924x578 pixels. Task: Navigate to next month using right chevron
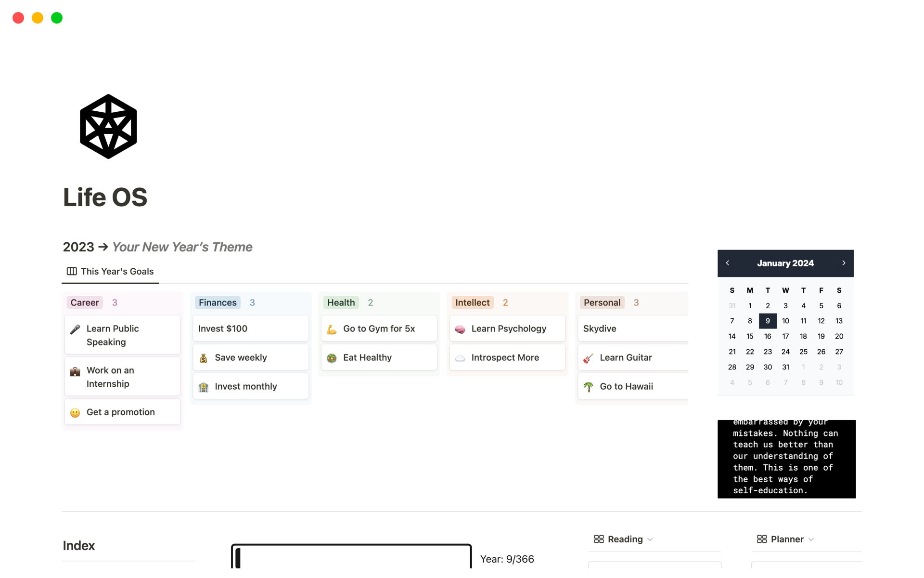coord(844,263)
